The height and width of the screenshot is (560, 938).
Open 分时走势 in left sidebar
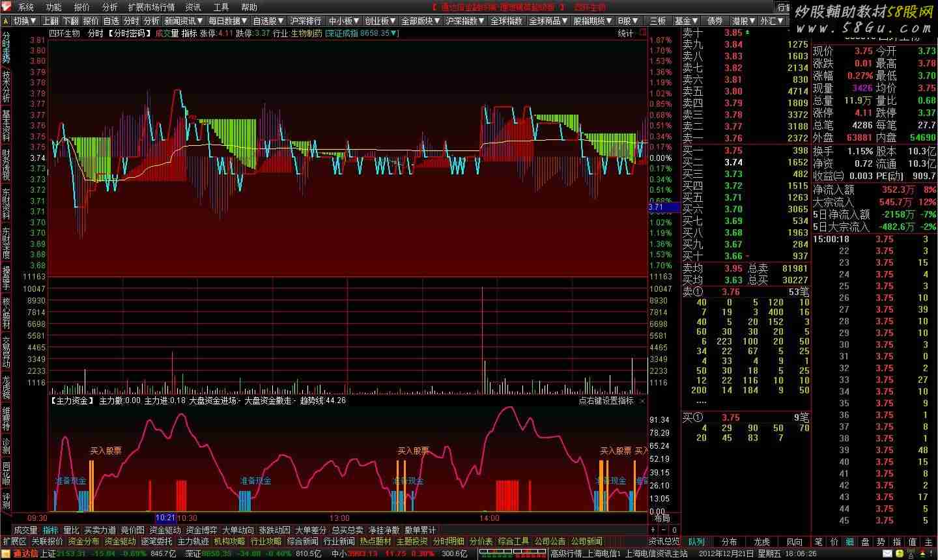[6, 48]
